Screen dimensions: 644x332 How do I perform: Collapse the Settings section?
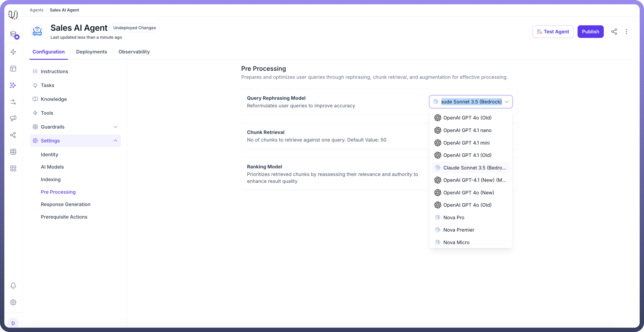(115, 140)
